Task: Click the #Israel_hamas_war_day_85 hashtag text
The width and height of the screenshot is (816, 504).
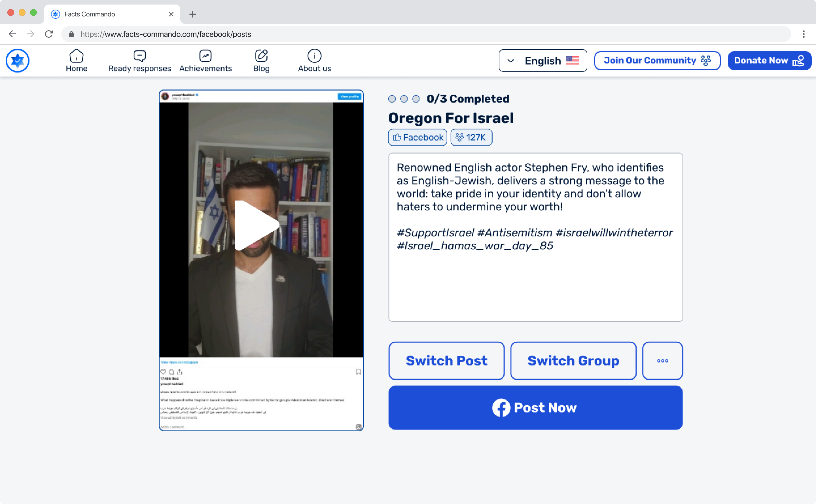Action: (475, 246)
